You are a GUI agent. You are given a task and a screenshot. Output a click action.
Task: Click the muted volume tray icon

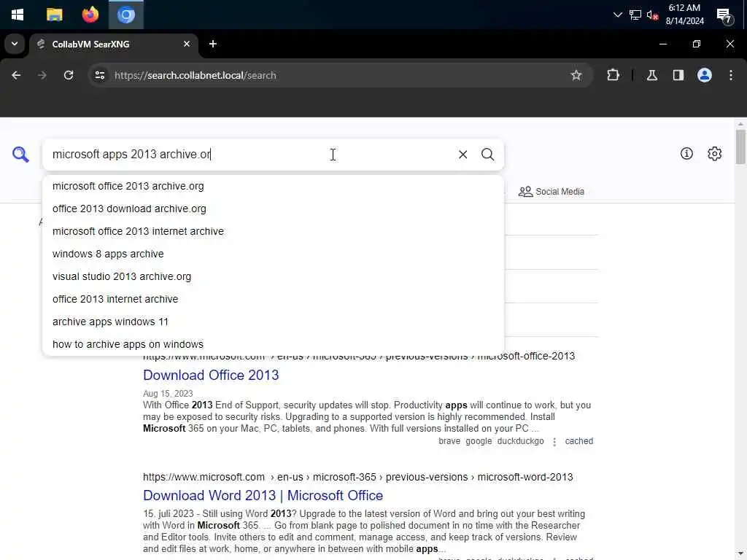coord(652,15)
